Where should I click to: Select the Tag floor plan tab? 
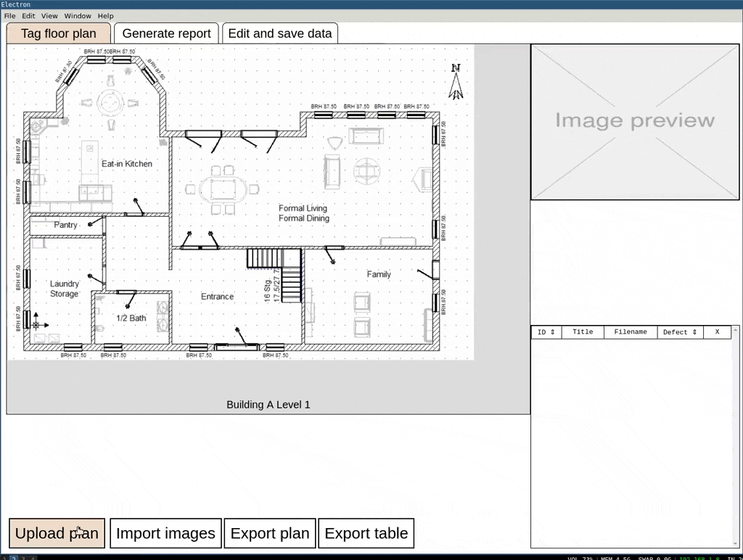(58, 33)
